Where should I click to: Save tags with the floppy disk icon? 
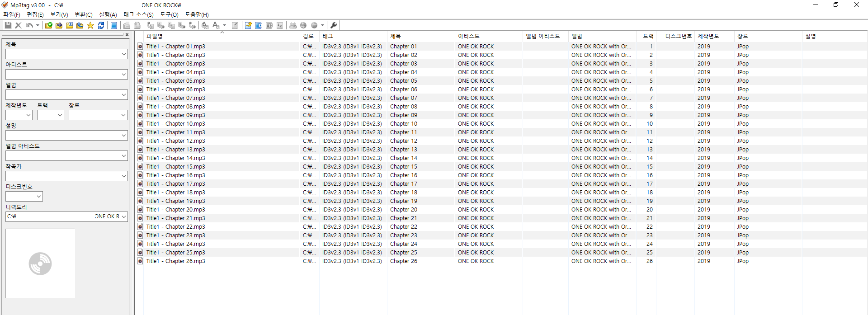tap(8, 25)
